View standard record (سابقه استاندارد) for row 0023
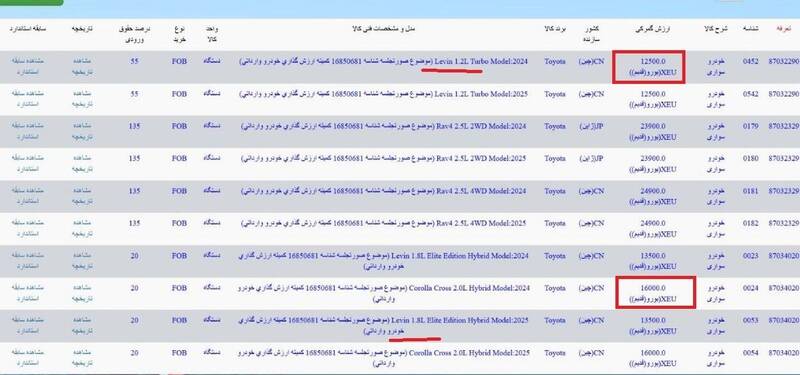This screenshot has width=800, height=375. (x=28, y=261)
